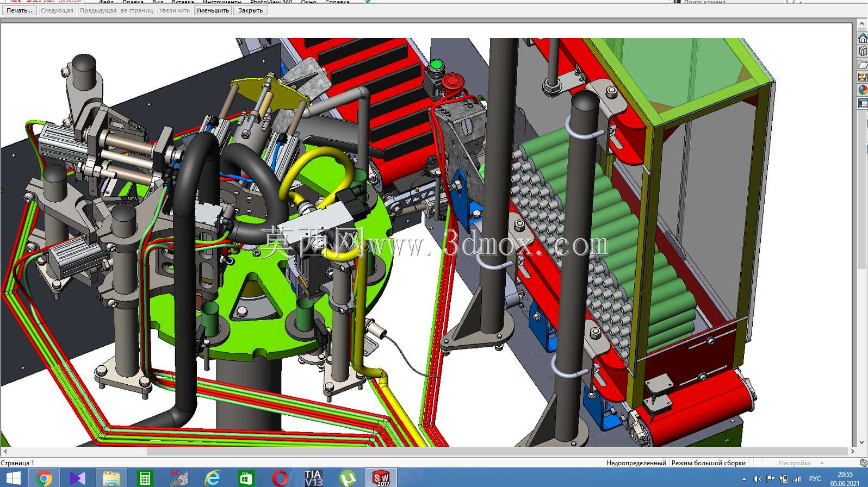Click the network signal tray icon
This screenshot has width=868, height=487.
tap(797, 479)
